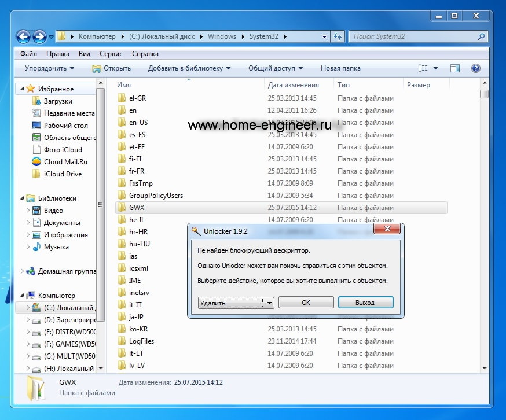Click the Выход button in Unlocker

[365, 303]
